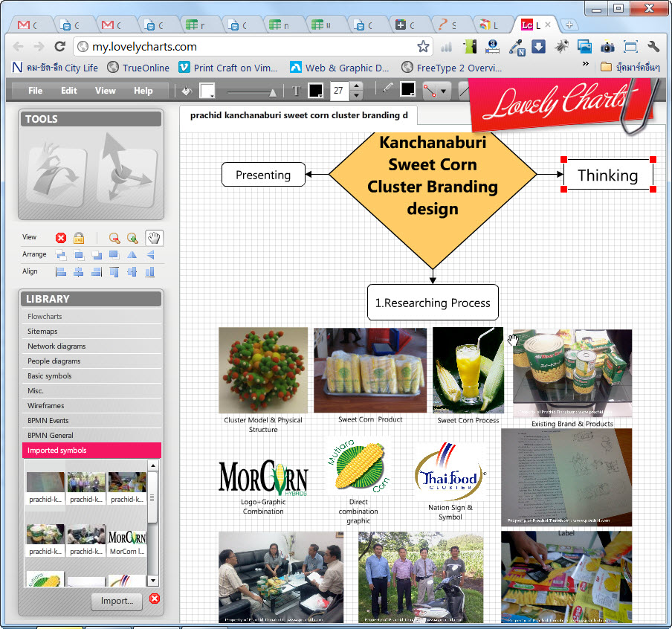Viewport: 672px width, 629px height.
Task: Click the bring forward arrange icon
Action: 79,255
